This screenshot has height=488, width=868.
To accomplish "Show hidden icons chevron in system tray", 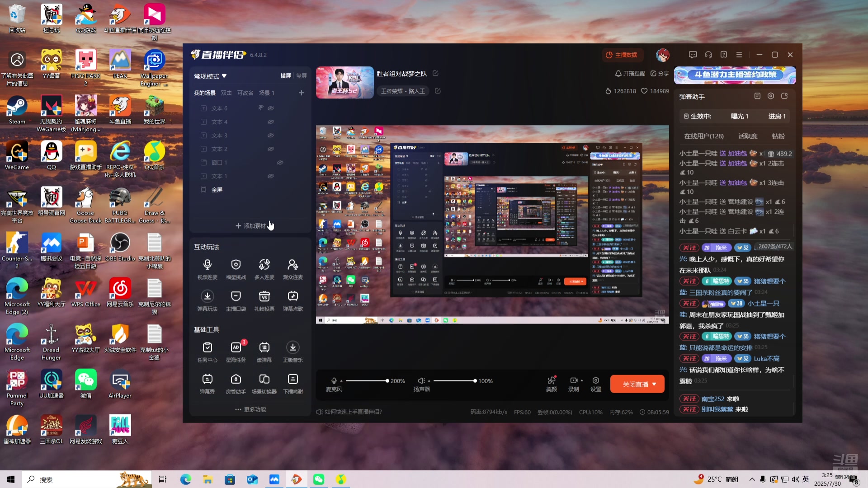I will 752,479.
